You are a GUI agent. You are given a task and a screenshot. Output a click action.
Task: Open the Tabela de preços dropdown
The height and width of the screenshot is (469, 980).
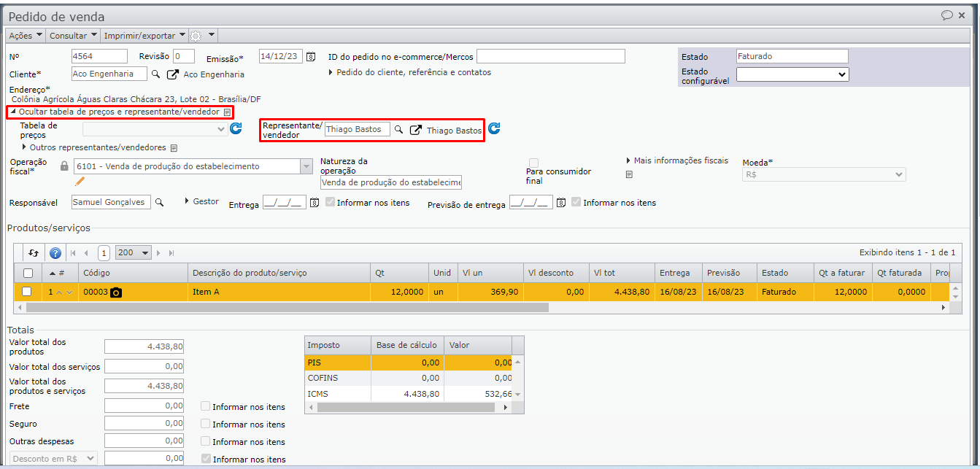[155, 129]
